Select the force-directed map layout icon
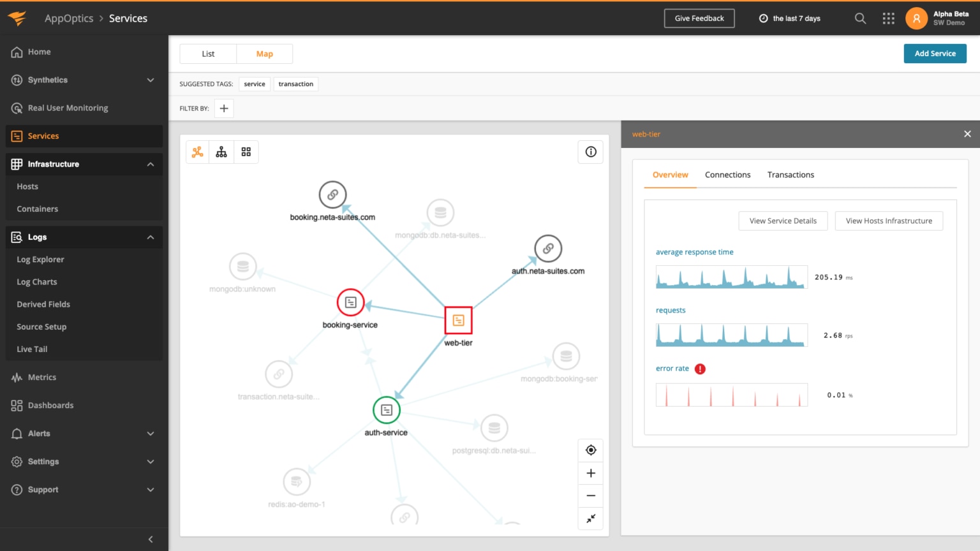 tap(197, 152)
